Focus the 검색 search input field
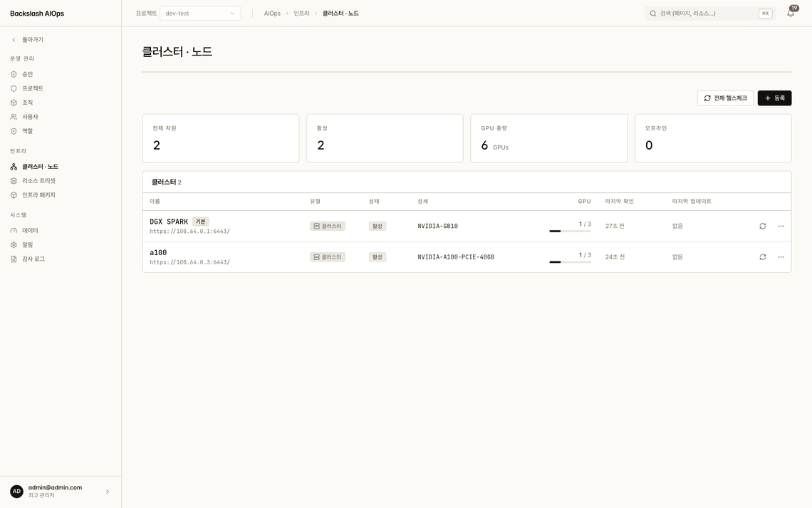Viewport: 812px width, 508px height. [x=709, y=14]
